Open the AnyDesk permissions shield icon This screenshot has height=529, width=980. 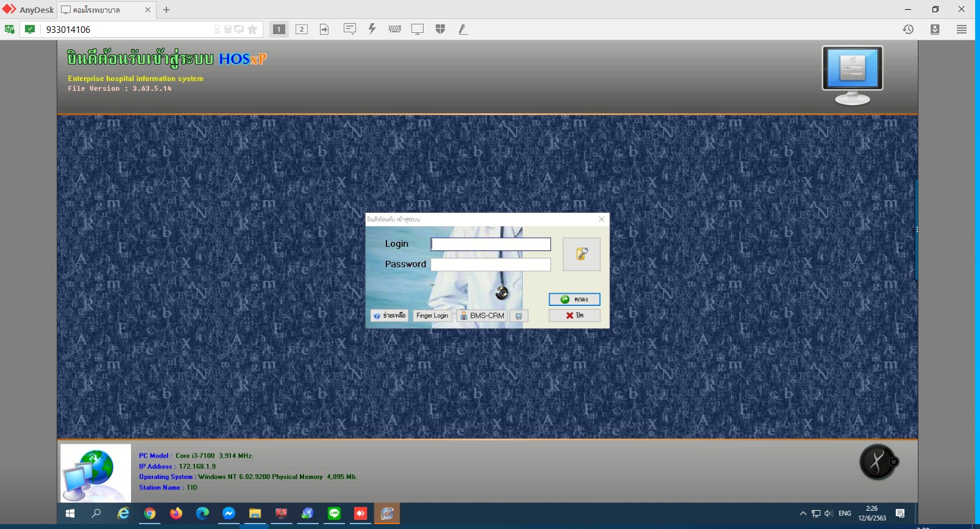click(441, 29)
